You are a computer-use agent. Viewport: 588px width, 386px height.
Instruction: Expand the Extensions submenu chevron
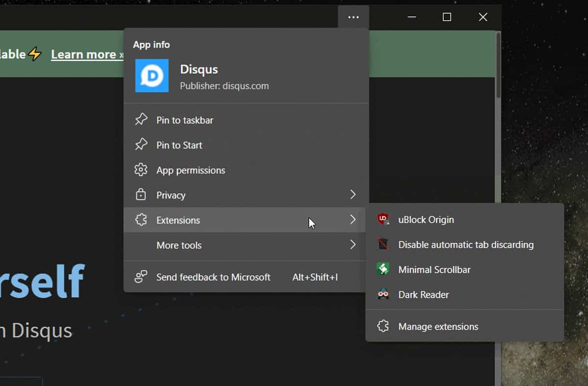pos(353,220)
